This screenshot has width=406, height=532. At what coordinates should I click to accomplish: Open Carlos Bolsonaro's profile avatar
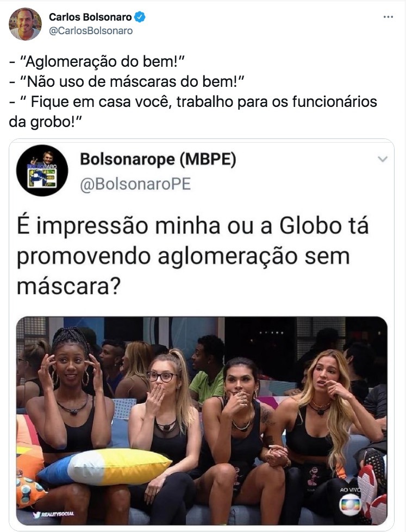pos(25,24)
